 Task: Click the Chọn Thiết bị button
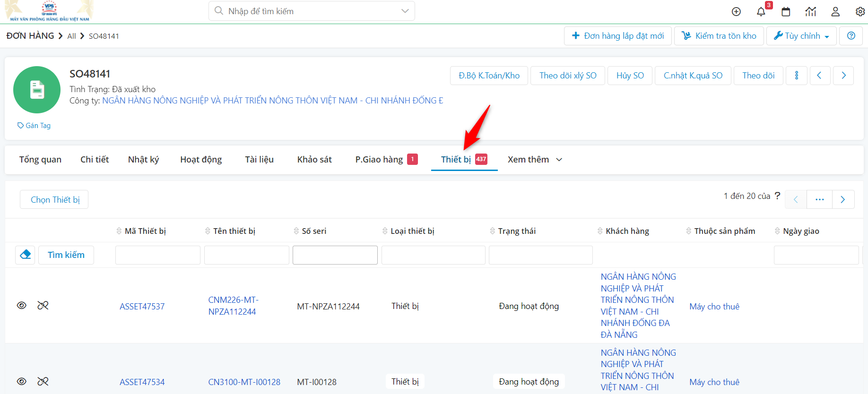(54, 199)
